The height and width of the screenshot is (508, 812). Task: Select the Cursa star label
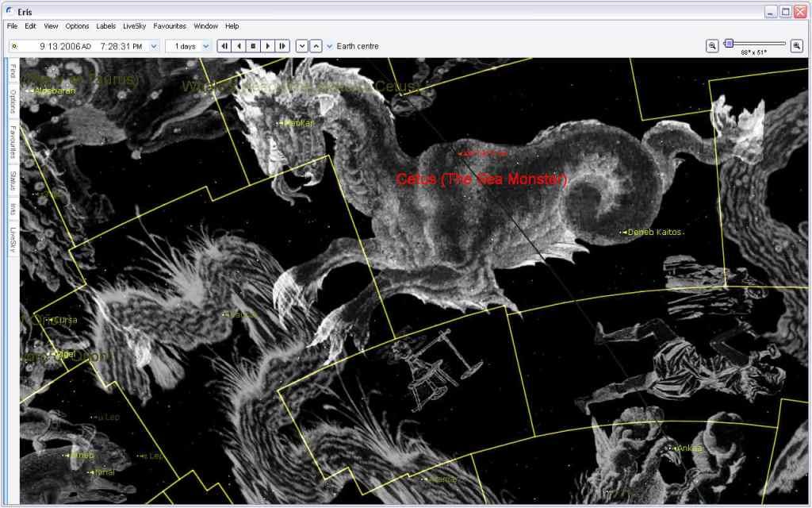click(x=65, y=320)
